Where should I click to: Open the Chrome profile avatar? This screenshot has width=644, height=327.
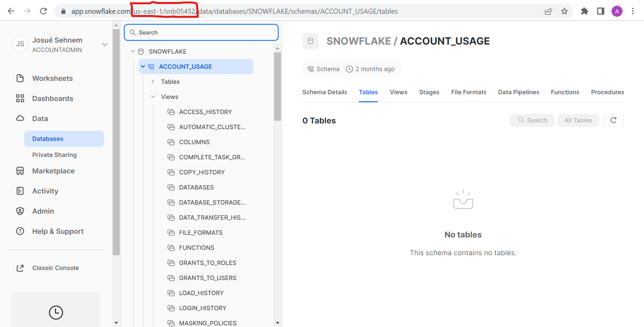(617, 11)
